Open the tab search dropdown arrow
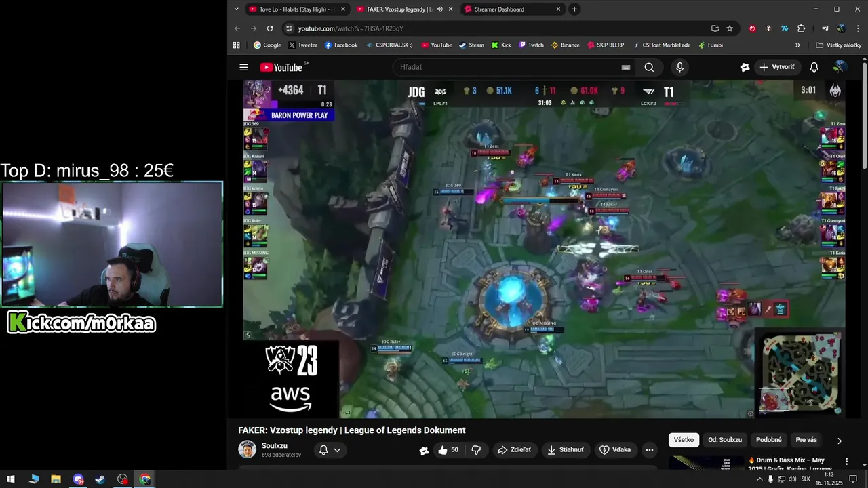This screenshot has height=488, width=868. click(236, 9)
